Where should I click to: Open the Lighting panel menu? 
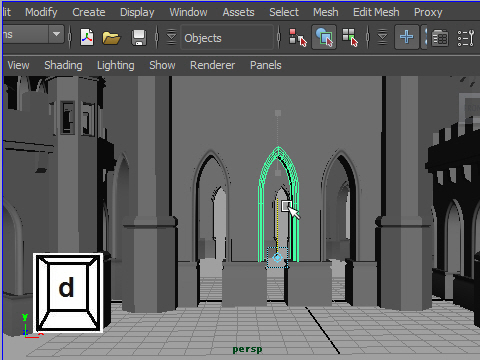116,65
